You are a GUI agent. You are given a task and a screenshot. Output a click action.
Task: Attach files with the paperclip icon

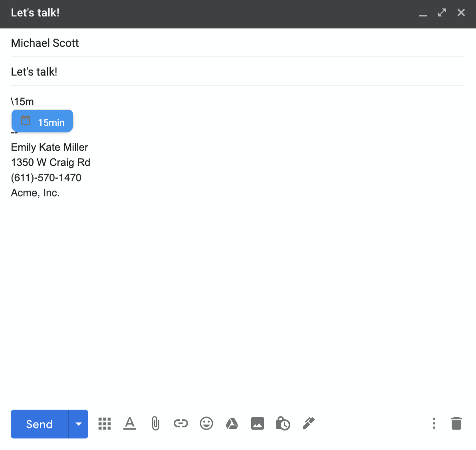[155, 423]
